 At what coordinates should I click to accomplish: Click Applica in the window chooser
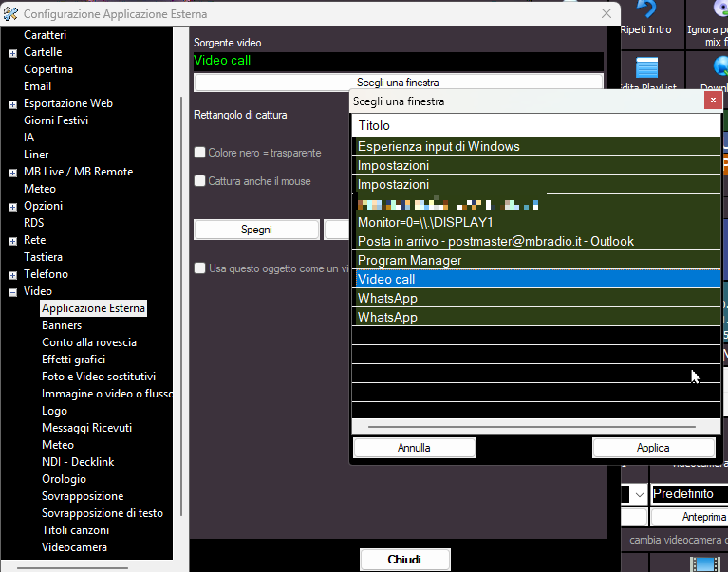tap(653, 448)
